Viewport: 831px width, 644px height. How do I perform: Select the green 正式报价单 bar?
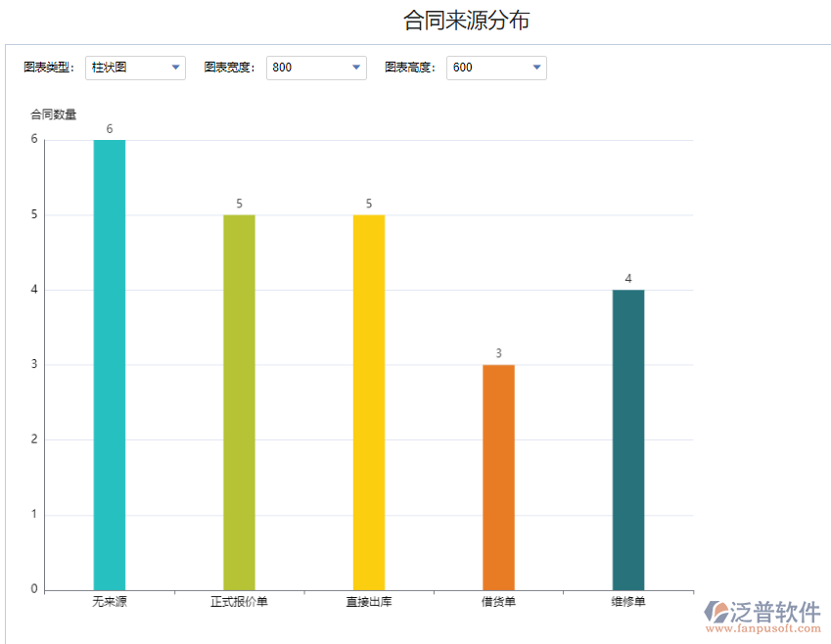point(239,401)
